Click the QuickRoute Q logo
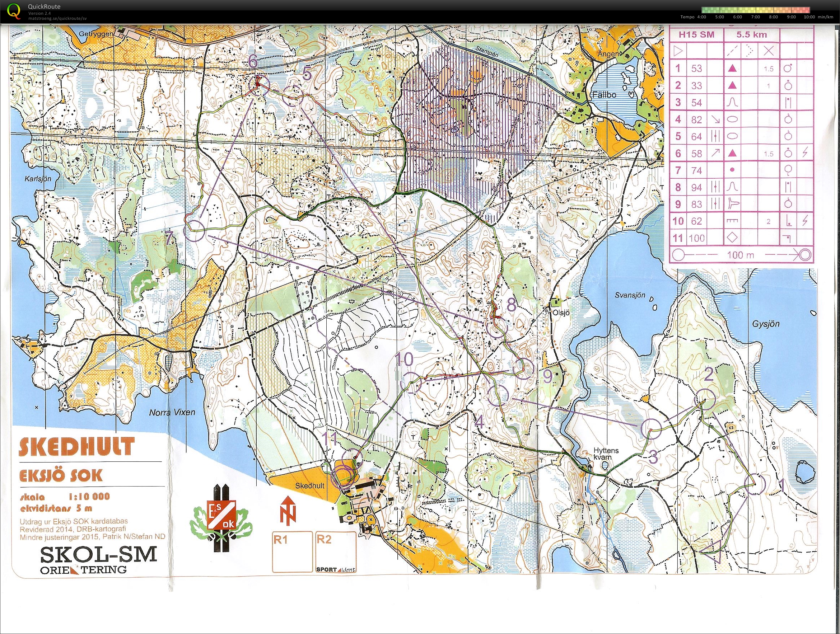The width and height of the screenshot is (840, 634). (14, 11)
